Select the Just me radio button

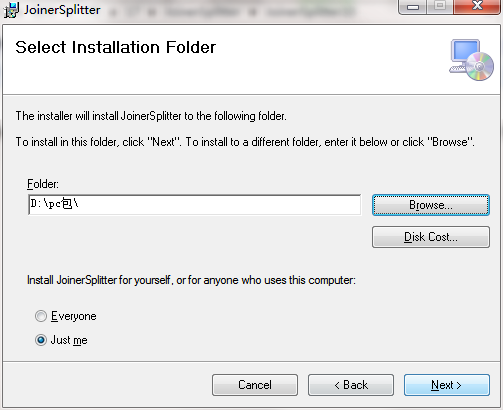point(41,340)
